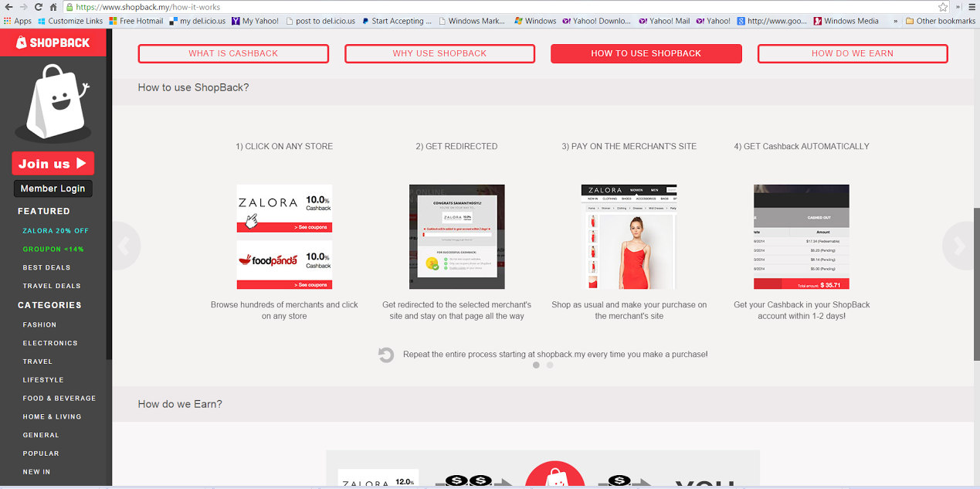Image resolution: width=980 pixels, height=489 pixels.
Task: Go to the browser Home icon
Action: point(54,7)
